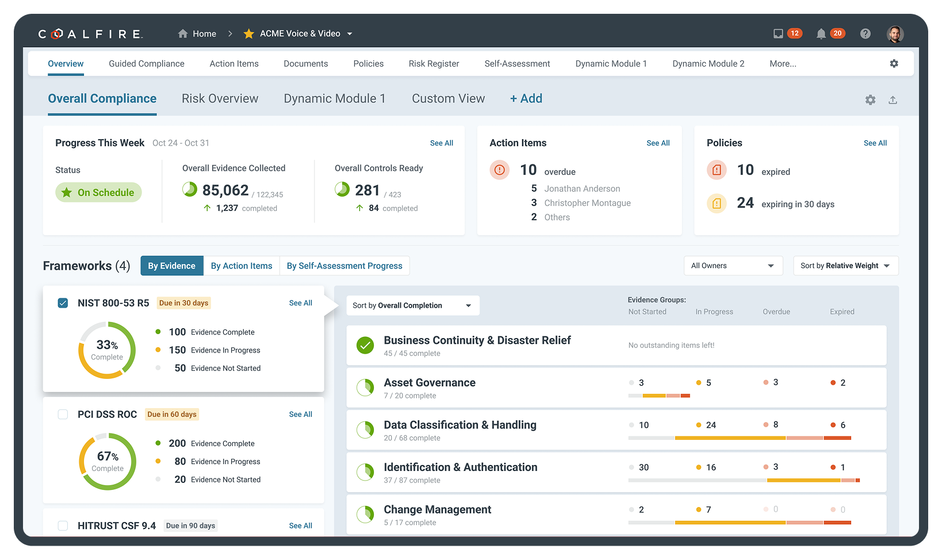Click the Data Classification progress pie icon
Viewport: 942px width, 560px height.
pos(365,429)
